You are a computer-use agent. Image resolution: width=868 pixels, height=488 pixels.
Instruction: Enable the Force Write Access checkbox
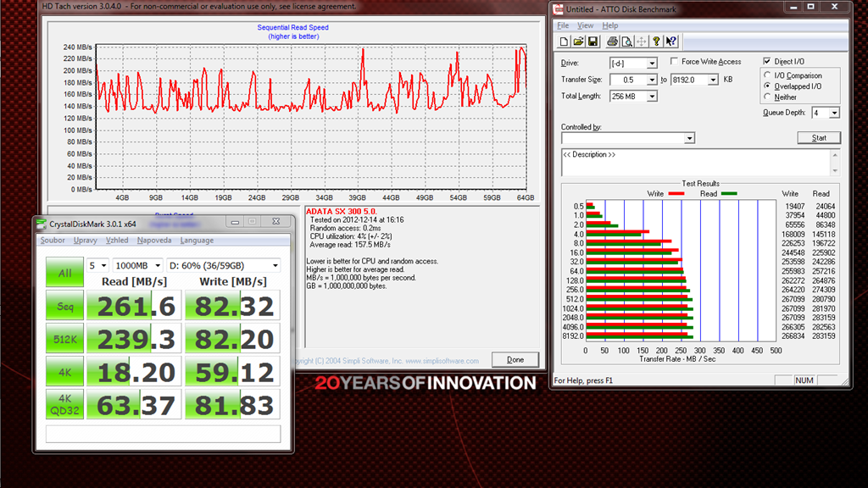pos(675,62)
